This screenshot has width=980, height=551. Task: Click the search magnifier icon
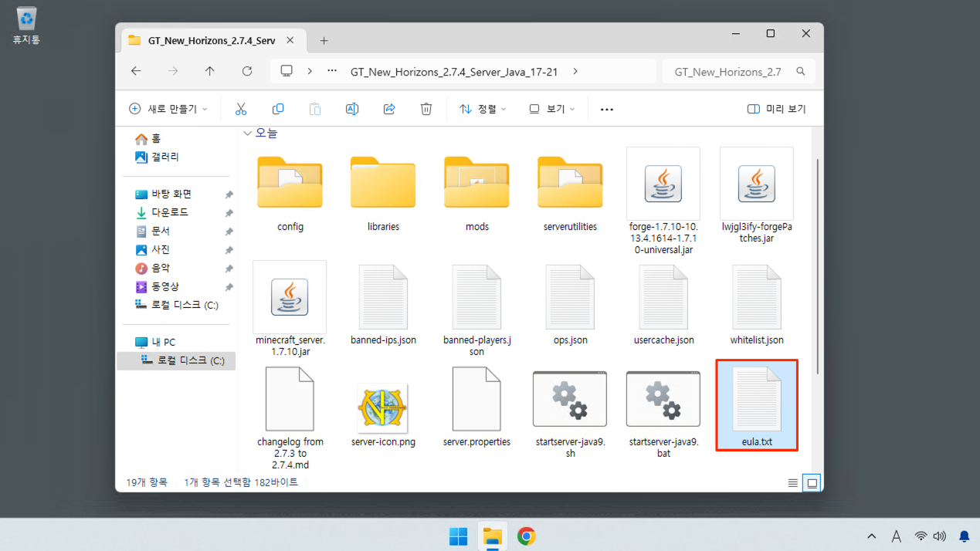coord(801,71)
